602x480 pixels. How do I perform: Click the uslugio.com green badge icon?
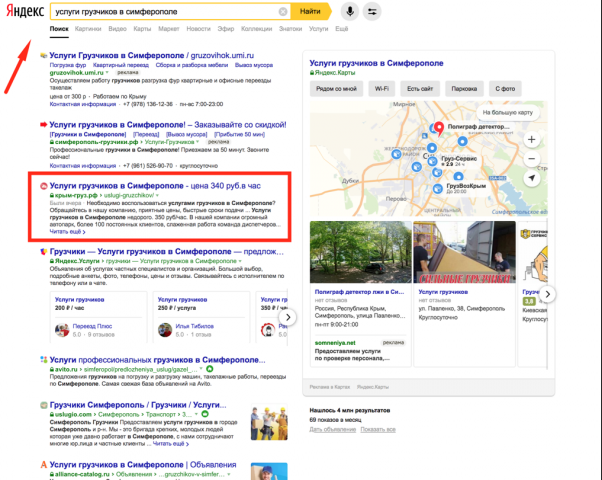coord(205,414)
